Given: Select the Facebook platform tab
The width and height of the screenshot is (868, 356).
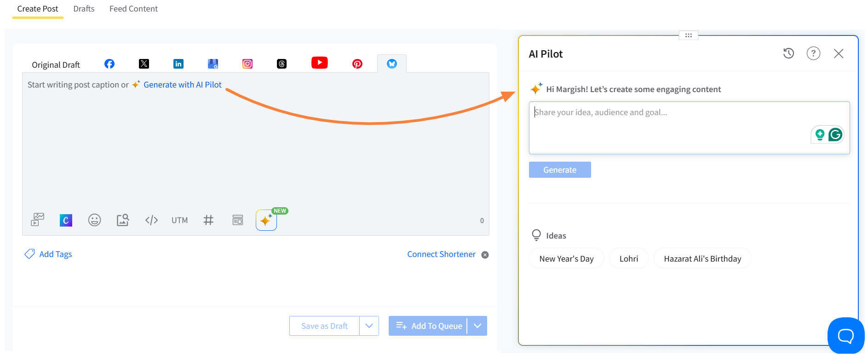Looking at the screenshot, I should (109, 64).
